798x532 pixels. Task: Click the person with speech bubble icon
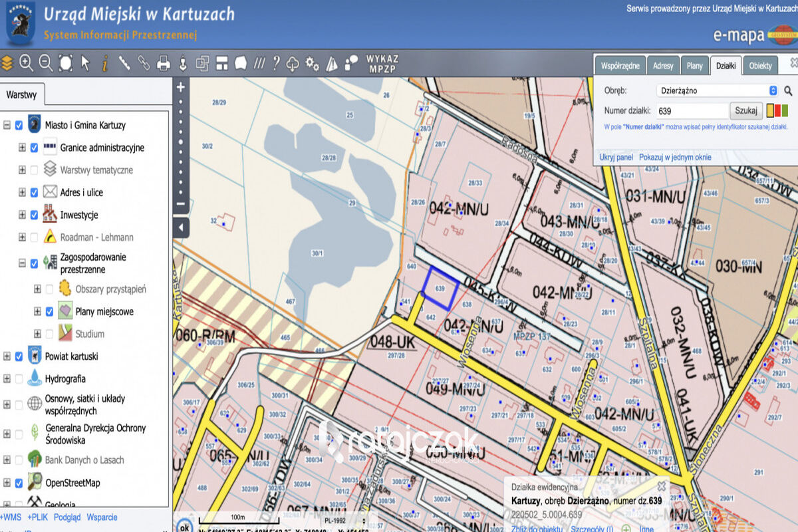tap(351, 63)
